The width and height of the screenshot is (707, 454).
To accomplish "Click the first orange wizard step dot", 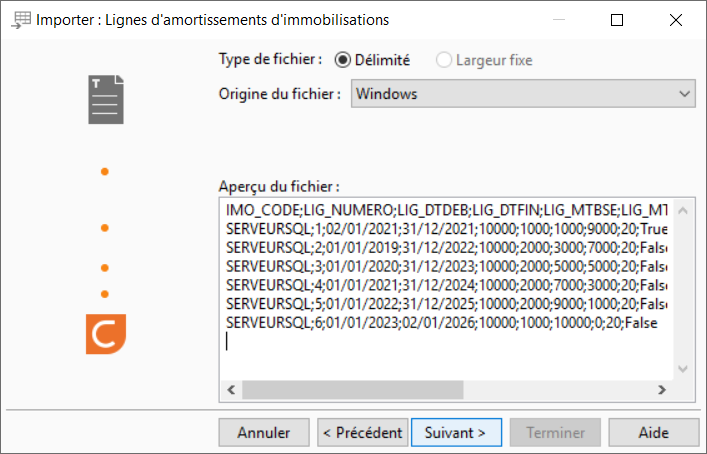I will pyautogui.click(x=105, y=171).
